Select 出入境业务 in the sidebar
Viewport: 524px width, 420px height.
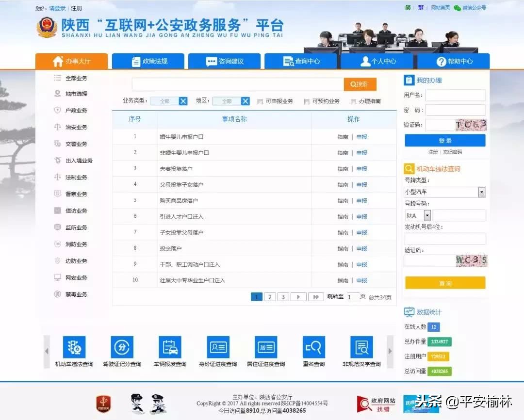(x=79, y=161)
